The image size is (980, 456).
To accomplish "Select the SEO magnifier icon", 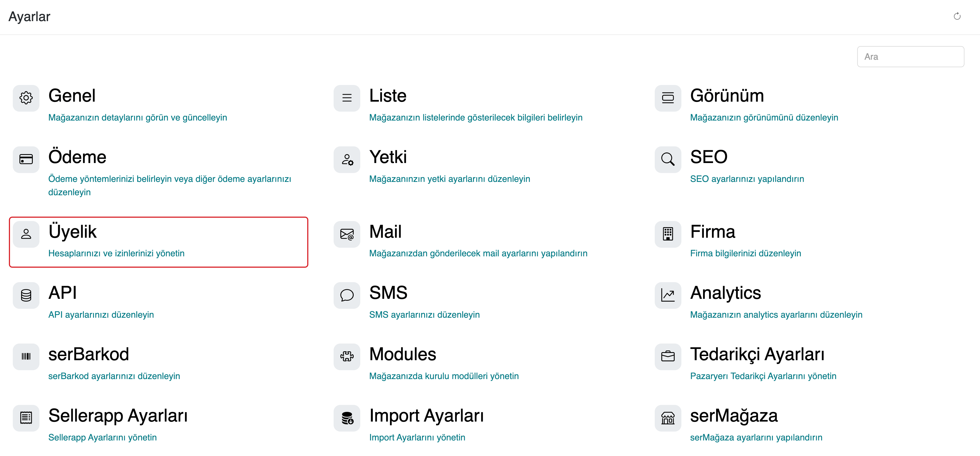I will tap(668, 159).
